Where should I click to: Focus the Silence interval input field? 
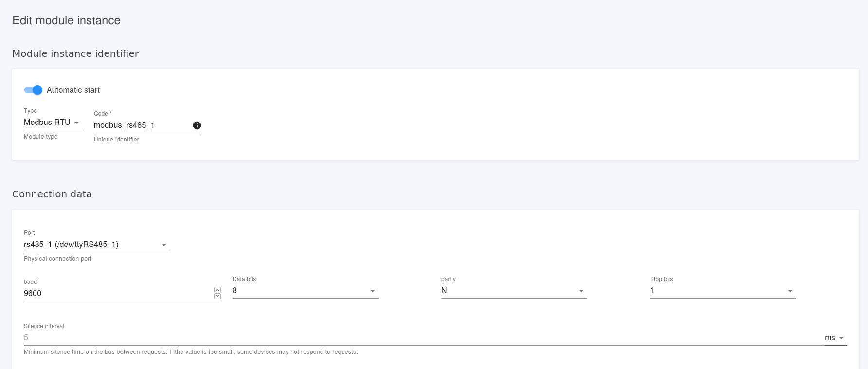tap(418, 338)
